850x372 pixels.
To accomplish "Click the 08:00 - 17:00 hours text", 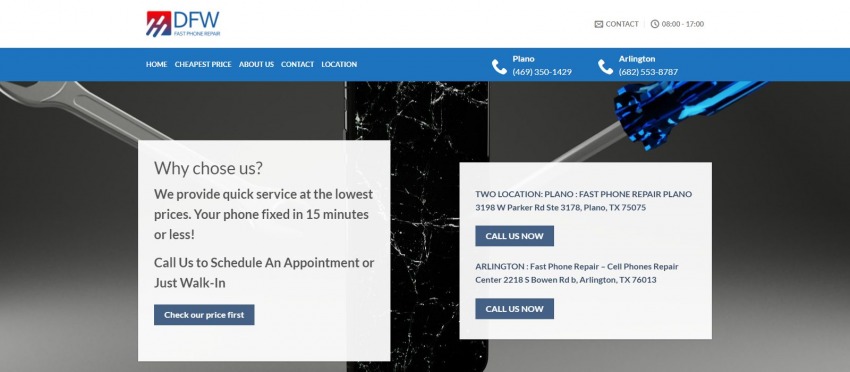I will pos(683,24).
